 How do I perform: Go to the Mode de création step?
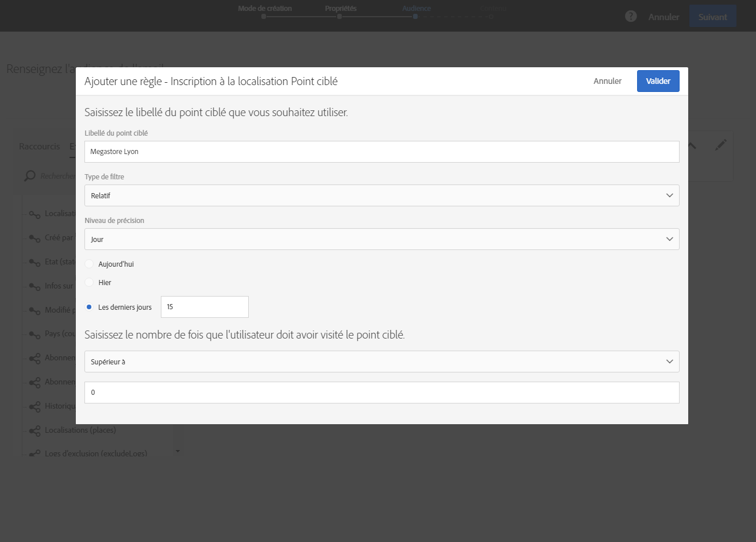(x=265, y=9)
